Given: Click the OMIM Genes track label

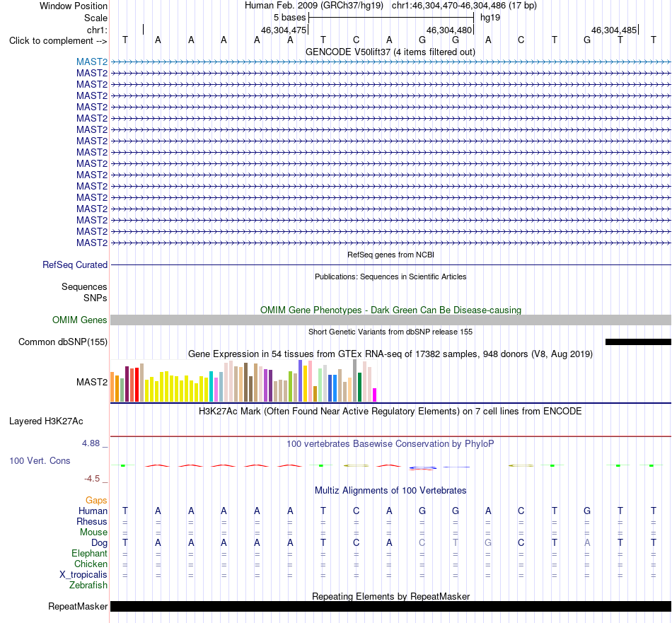Looking at the screenshot, I should (80, 320).
